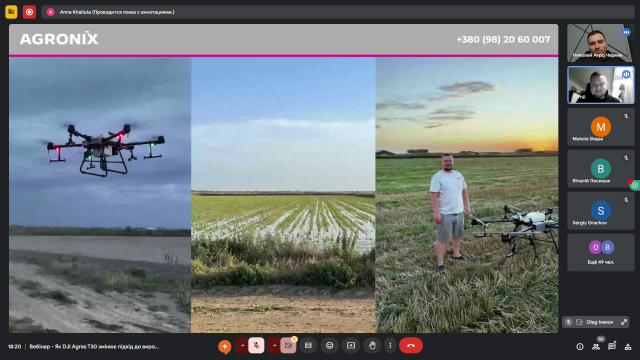Open more options three-dot menu
The image size is (640, 360).
(390, 346)
